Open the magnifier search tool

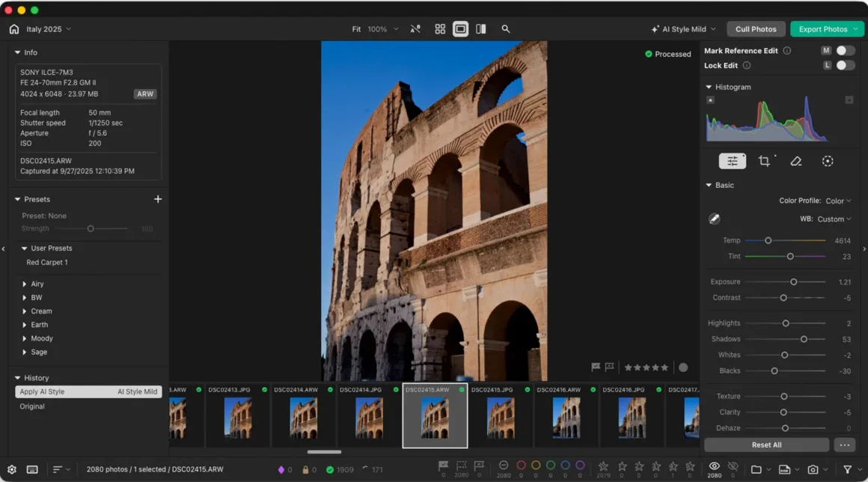pyautogui.click(x=505, y=29)
